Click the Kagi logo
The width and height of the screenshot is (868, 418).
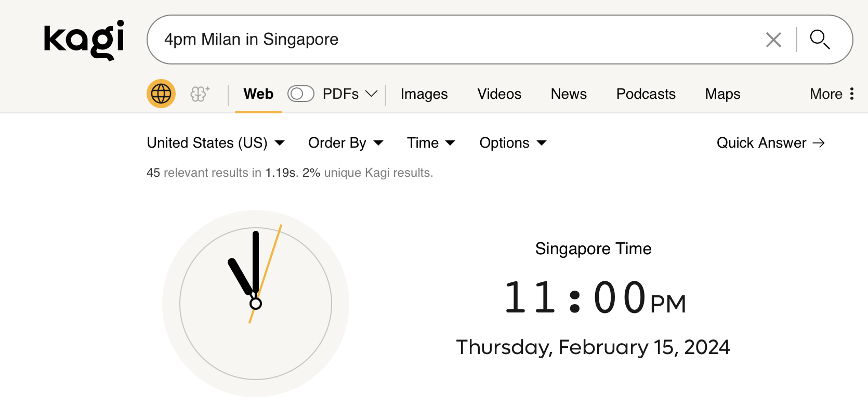pos(84,40)
